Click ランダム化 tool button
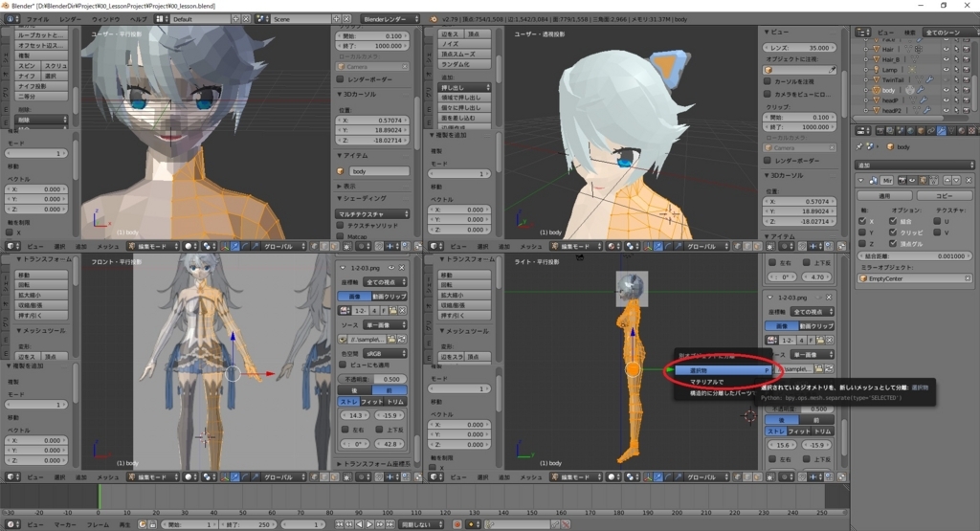This screenshot has height=531, width=980. point(464,64)
